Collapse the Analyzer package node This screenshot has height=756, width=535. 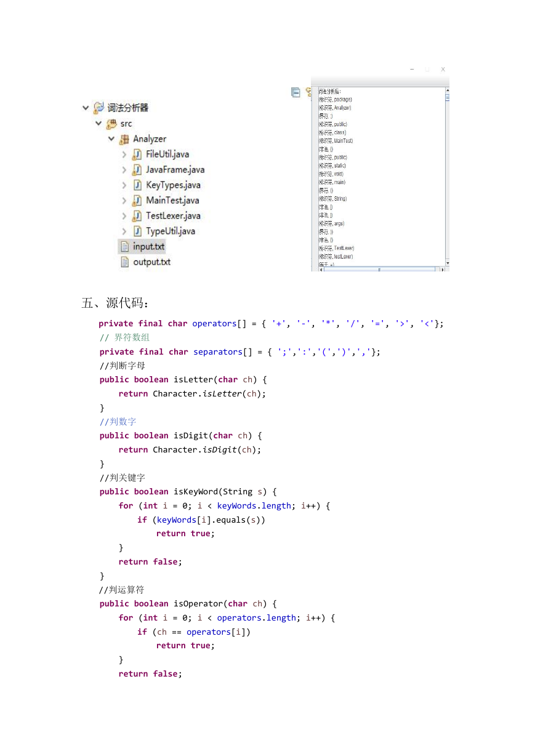pyautogui.click(x=111, y=139)
